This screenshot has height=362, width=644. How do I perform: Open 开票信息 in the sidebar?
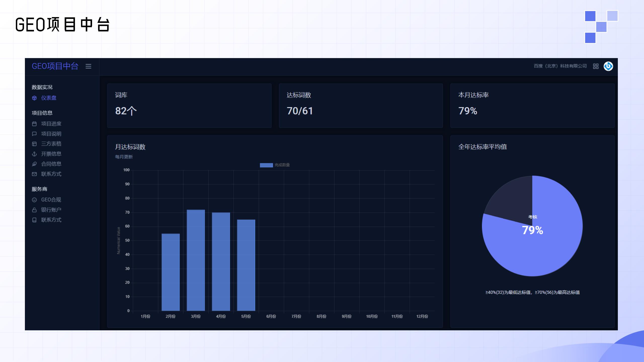coord(51,154)
